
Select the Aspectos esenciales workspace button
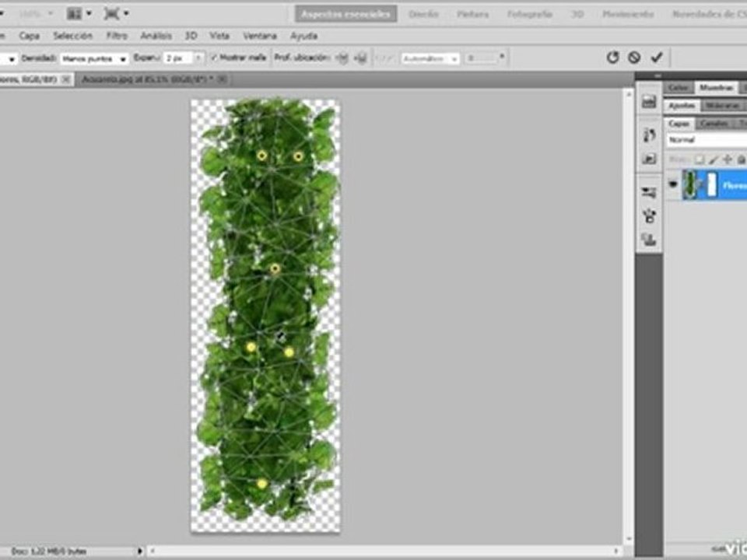click(x=345, y=14)
